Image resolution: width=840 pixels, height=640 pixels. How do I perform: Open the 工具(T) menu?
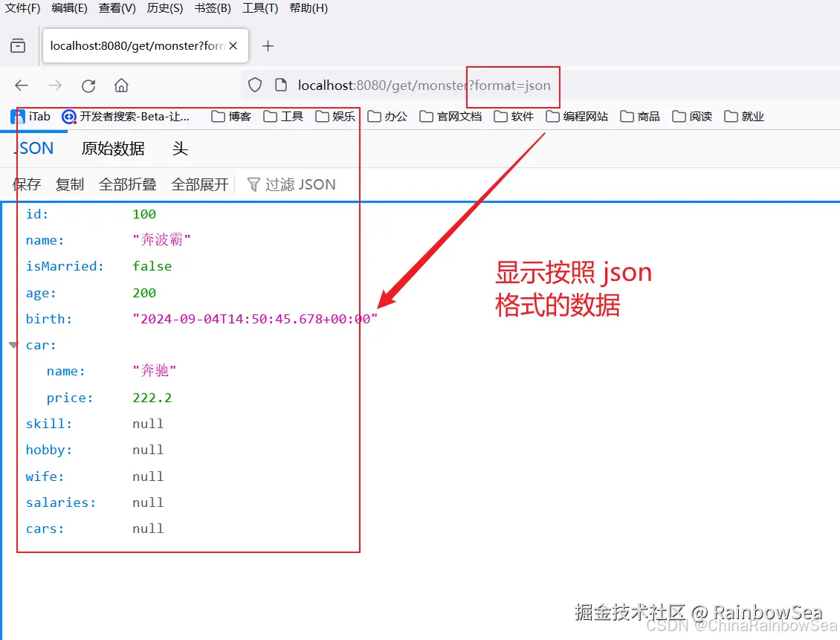[x=260, y=8]
